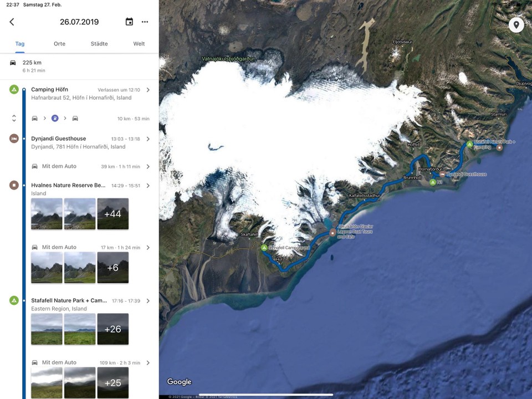This screenshot has width=532, height=399.
Task: Open the 109 km drive segment chevron
Action: tap(148, 362)
